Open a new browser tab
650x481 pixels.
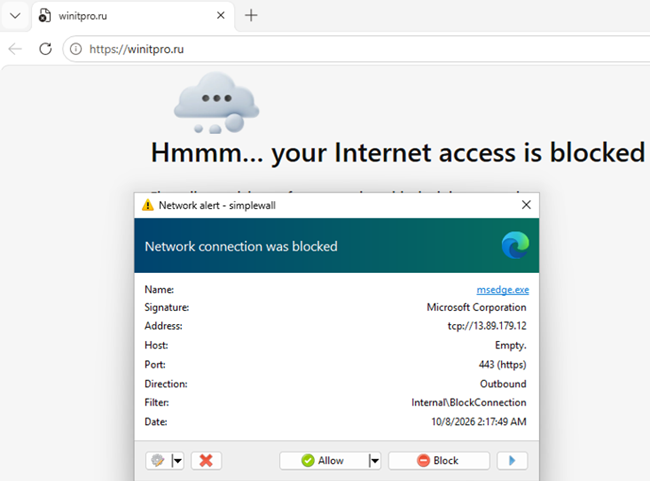251,15
